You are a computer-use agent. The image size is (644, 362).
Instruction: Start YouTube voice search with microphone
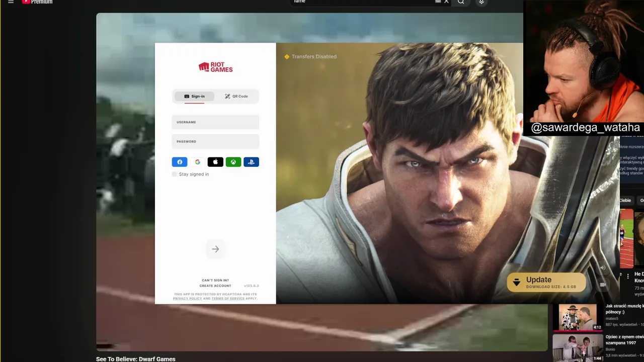(481, 2)
